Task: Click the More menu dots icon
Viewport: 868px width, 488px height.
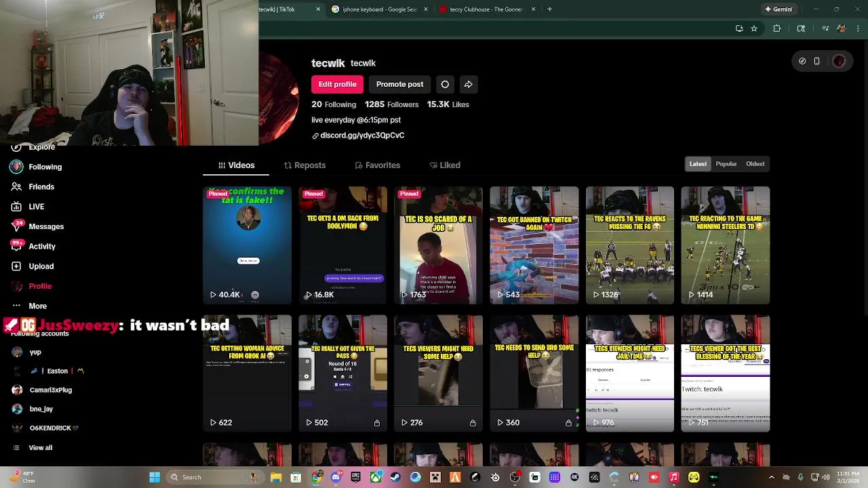Action: tap(16, 306)
